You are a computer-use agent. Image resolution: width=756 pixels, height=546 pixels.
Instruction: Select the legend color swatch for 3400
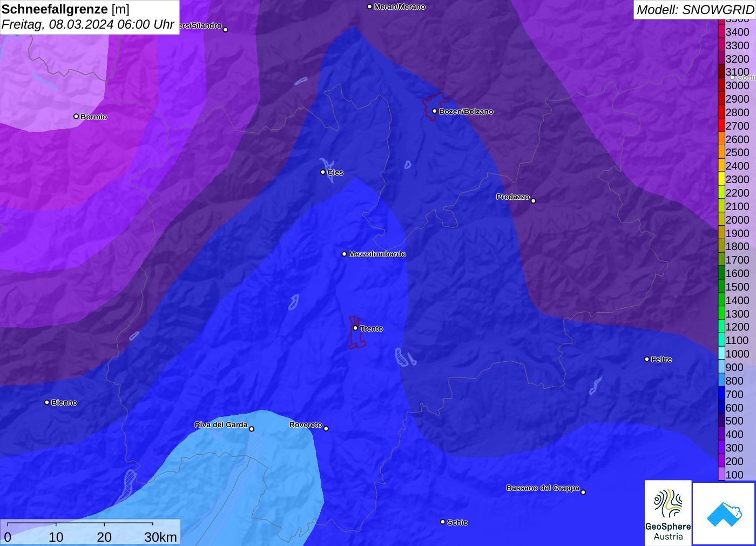pyautogui.click(x=721, y=32)
